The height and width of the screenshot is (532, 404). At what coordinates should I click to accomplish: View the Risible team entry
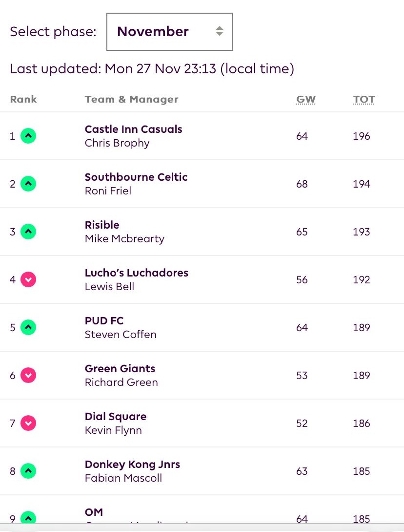click(x=102, y=225)
